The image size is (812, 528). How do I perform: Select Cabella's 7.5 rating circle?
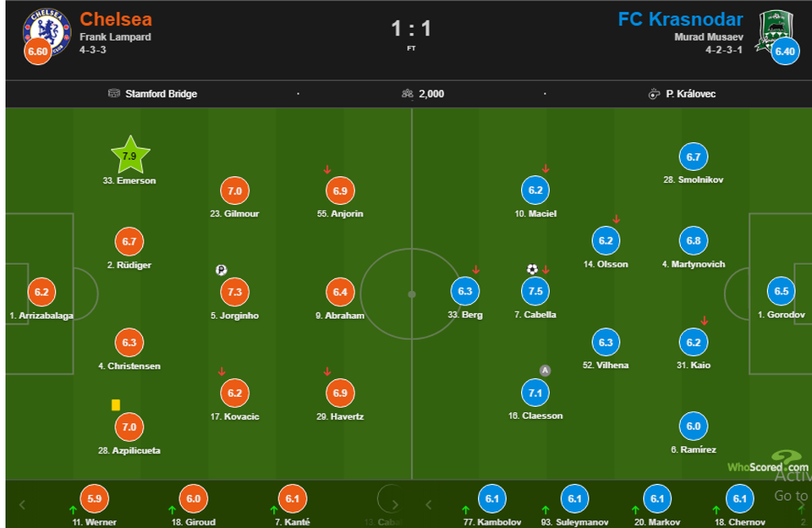click(x=535, y=291)
